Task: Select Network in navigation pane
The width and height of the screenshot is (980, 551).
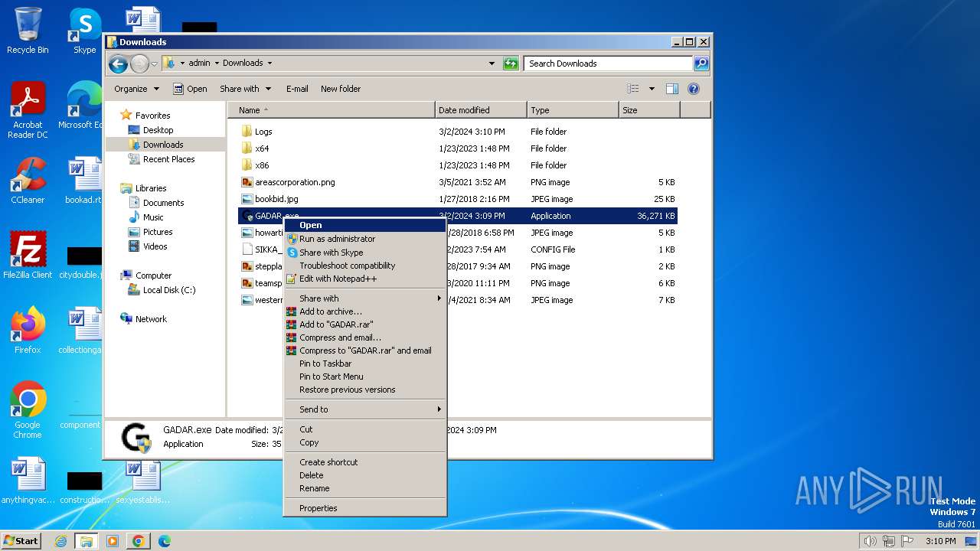Action: (143, 319)
